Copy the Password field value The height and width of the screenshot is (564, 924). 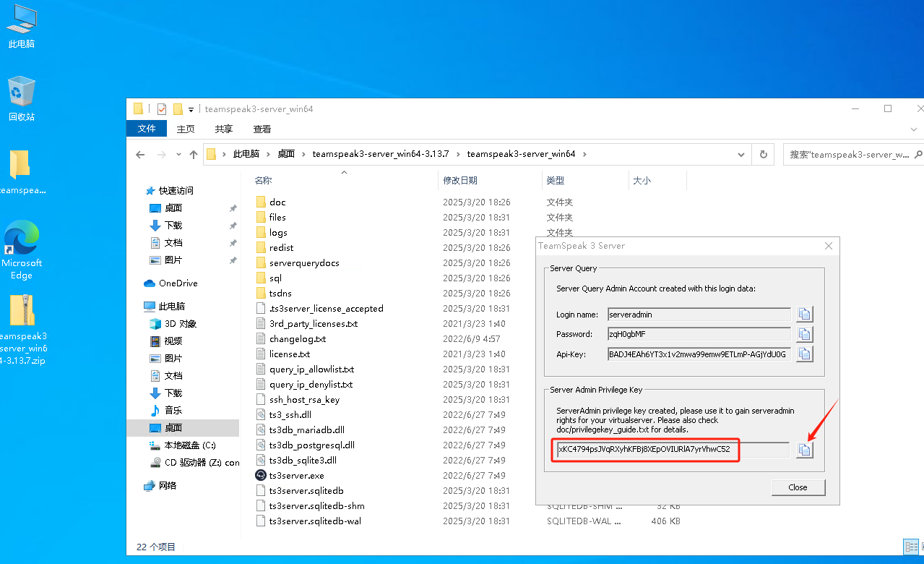805,334
